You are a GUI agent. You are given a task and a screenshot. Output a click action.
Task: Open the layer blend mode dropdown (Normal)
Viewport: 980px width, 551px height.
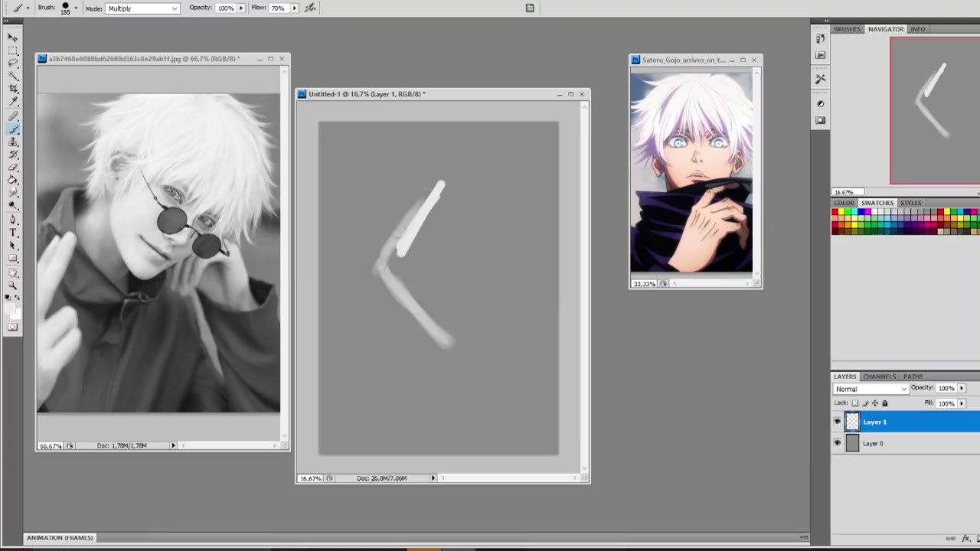(x=871, y=389)
